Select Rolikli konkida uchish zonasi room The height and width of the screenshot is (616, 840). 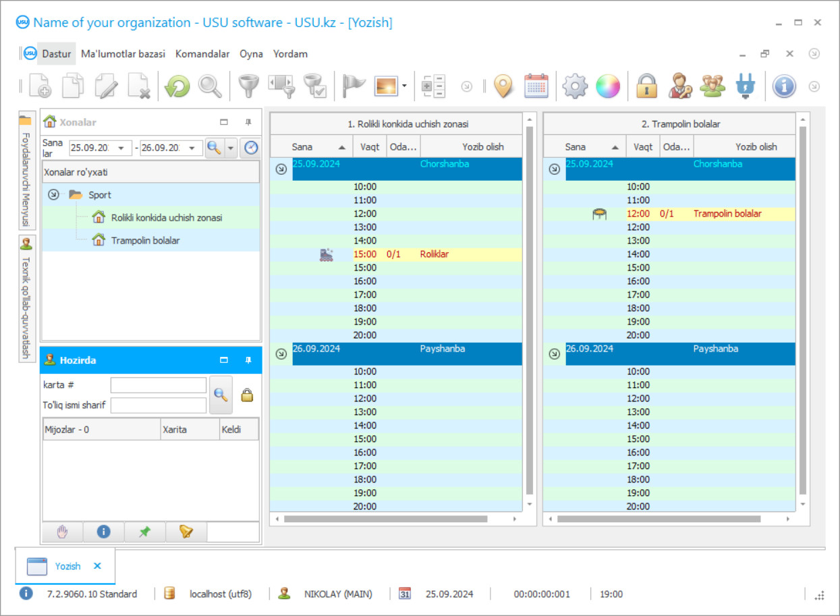click(167, 218)
